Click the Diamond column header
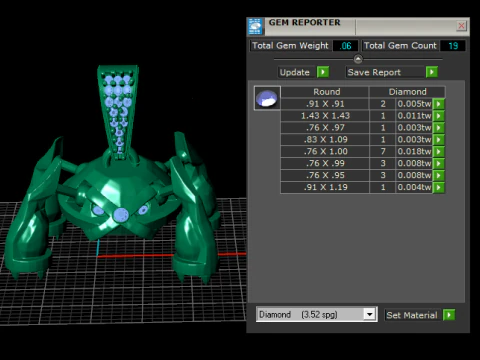Screen dimensions: 480x360 pyautogui.click(x=407, y=92)
